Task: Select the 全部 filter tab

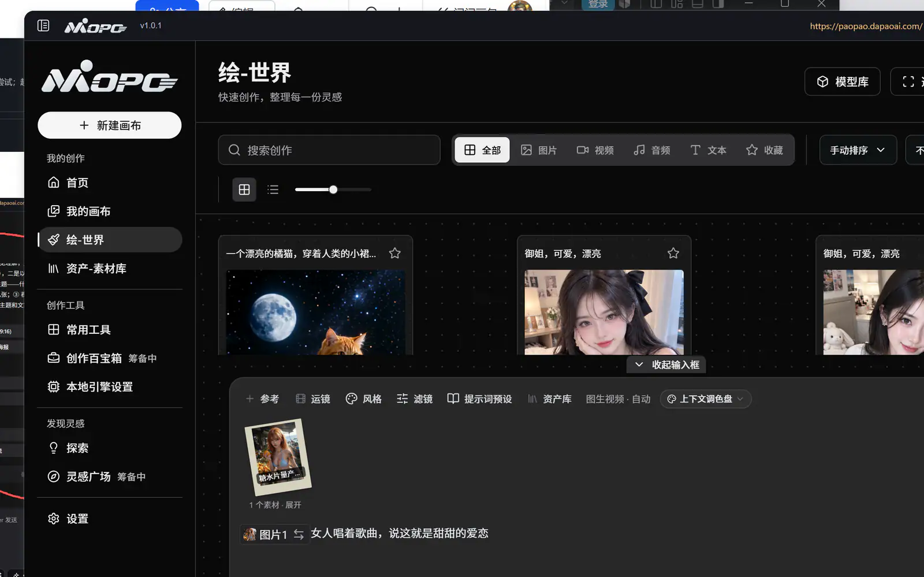Action: coord(482,150)
